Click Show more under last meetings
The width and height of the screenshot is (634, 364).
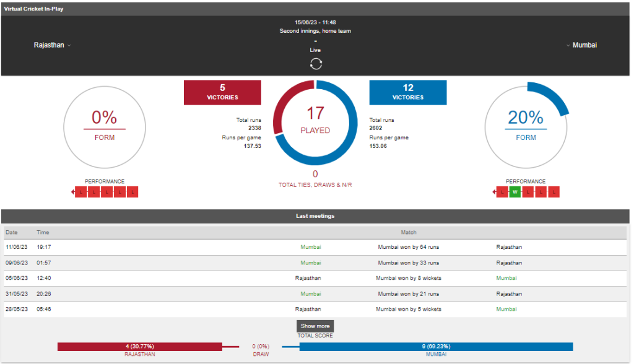pos(315,326)
